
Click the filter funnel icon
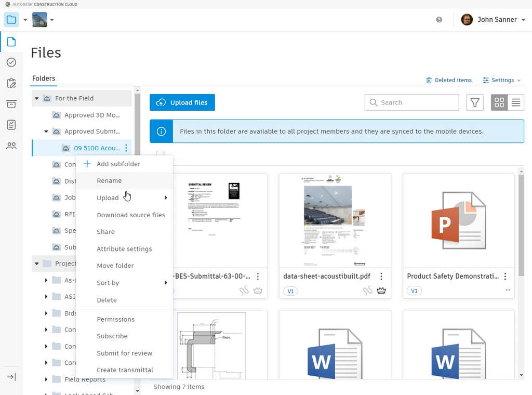(x=474, y=102)
